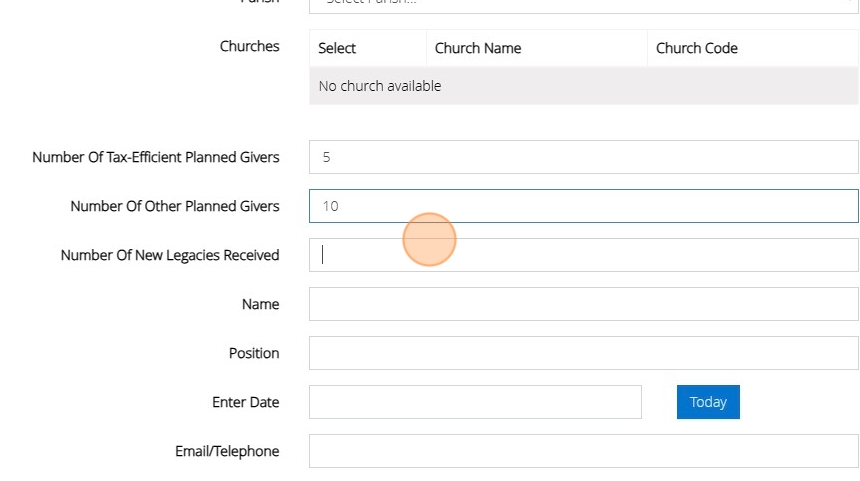Open the Select Parish dropdown
This screenshot has height=481, width=860.
tap(583, 5)
